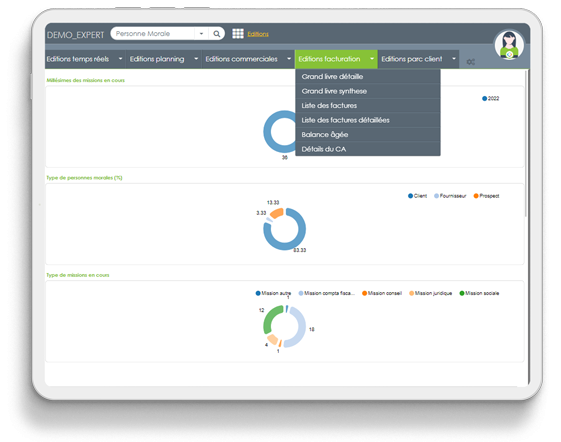Open the apps grid icon

[238, 34]
